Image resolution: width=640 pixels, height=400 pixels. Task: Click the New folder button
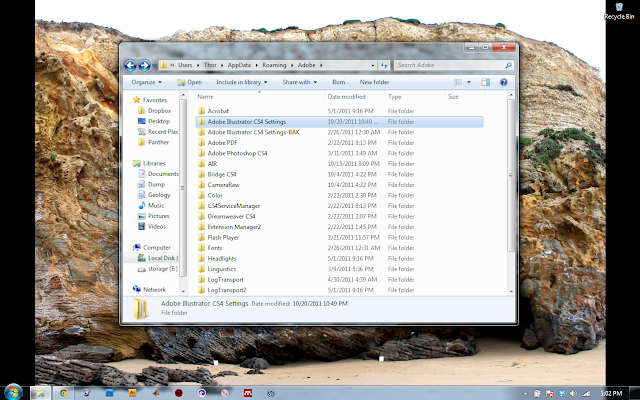pyautogui.click(x=374, y=82)
